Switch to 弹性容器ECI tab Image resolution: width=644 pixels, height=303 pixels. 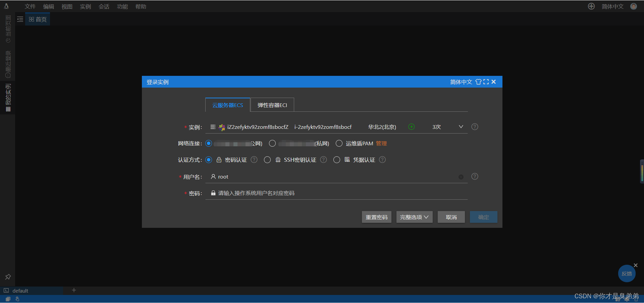272,105
